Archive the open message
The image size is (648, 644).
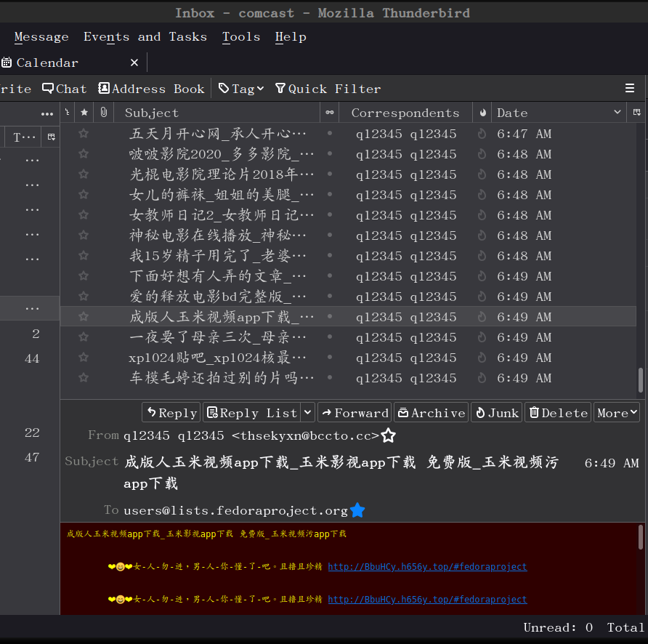tap(431, 412)
